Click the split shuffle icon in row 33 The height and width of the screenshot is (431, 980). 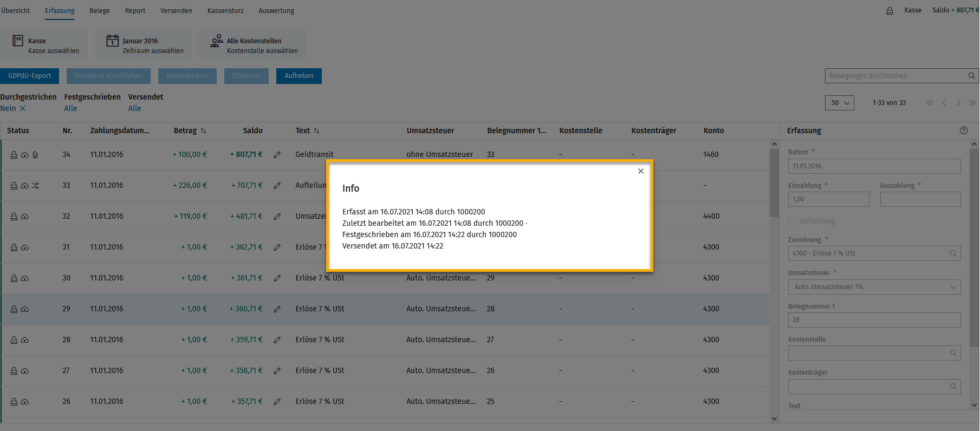point(35,186)
